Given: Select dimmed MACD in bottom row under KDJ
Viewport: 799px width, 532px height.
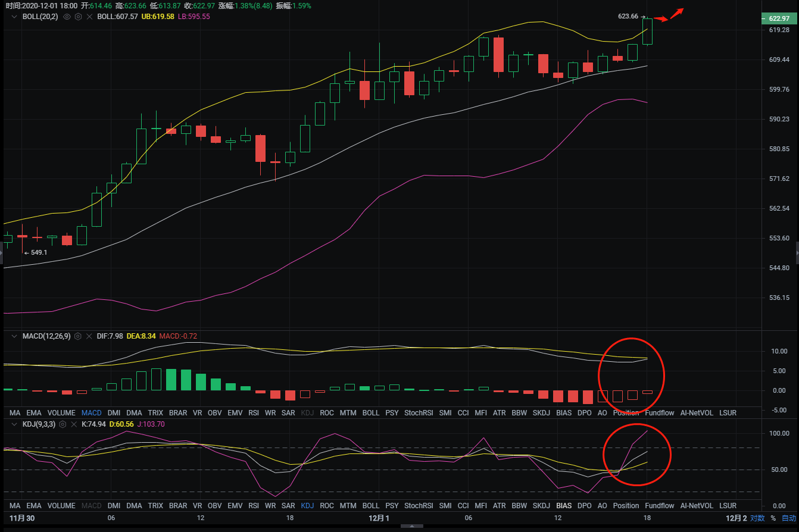Looking at the screenshot, I should (x=92, y=506).
